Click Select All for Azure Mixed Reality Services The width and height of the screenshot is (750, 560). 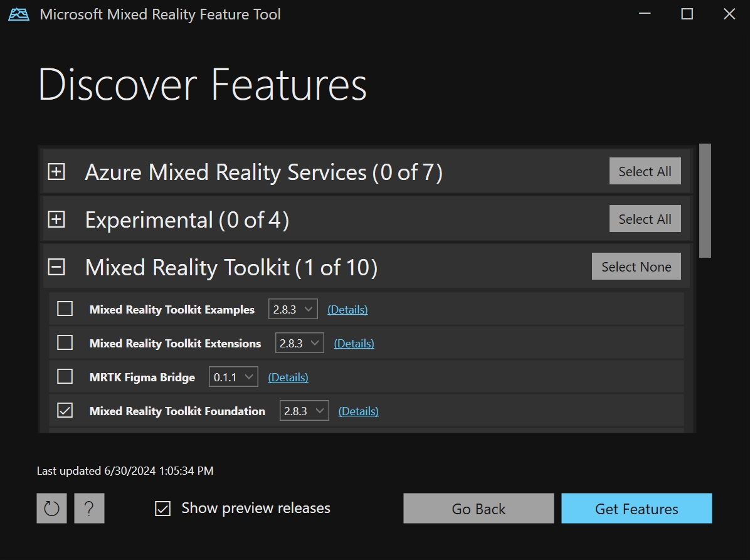645,171
